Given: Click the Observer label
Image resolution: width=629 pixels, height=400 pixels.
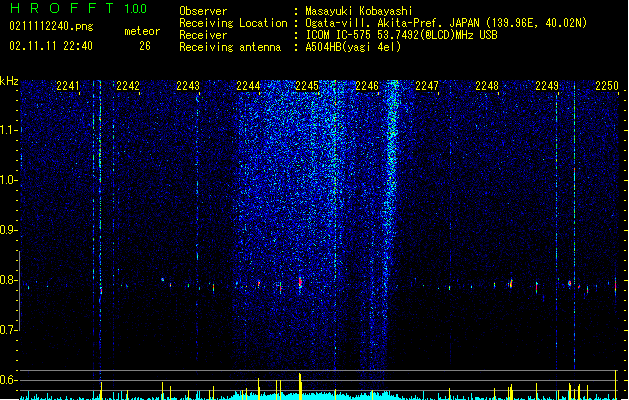Looking at the screenshot, I should pyautogui.click(x=203, y=11).
